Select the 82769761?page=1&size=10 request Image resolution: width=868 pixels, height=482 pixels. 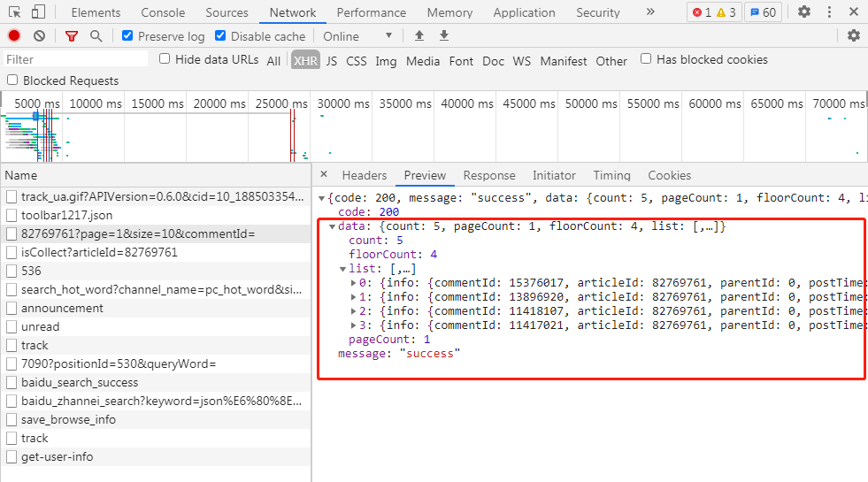(156, 234)
